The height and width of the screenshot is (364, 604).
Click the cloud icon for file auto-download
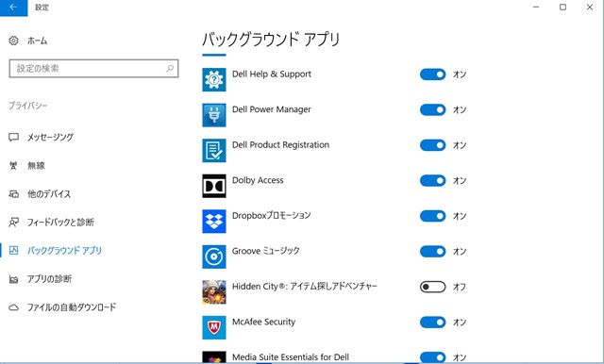13,307
